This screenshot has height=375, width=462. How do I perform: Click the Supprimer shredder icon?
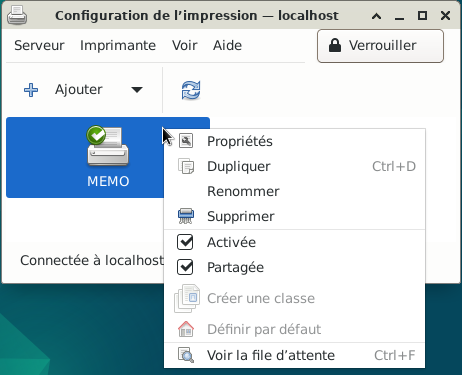click(186, 216)
